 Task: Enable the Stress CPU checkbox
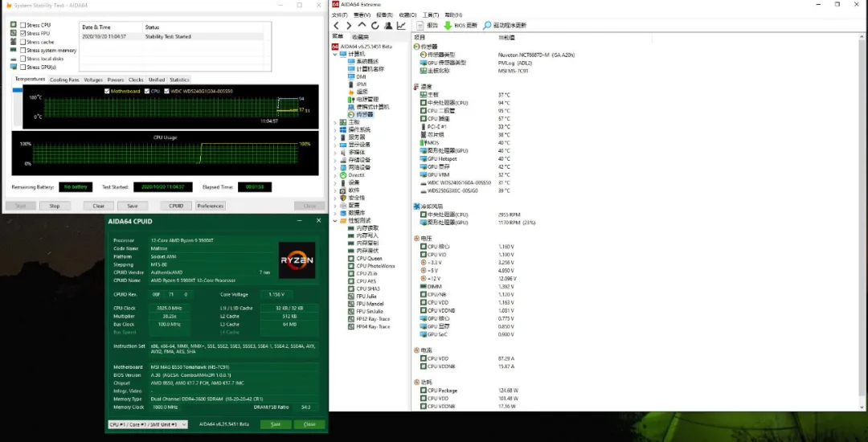pyautogui.click(x=23, y=25)
